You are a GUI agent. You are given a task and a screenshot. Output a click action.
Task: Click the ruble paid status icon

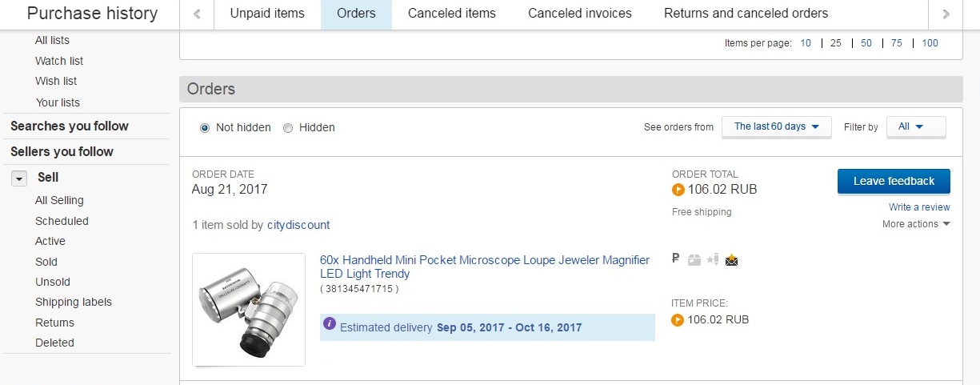click(676, 259)
